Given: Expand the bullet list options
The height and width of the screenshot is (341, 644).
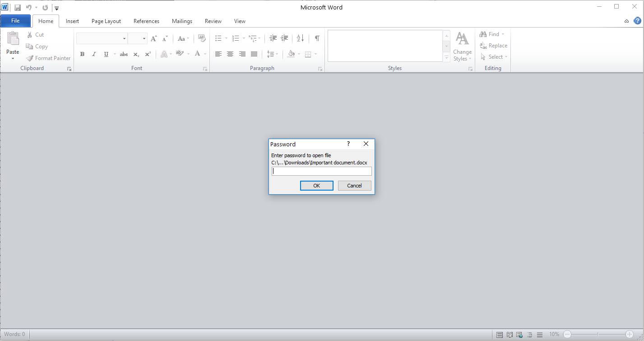Looking at the screenshot, I should 225,38.
